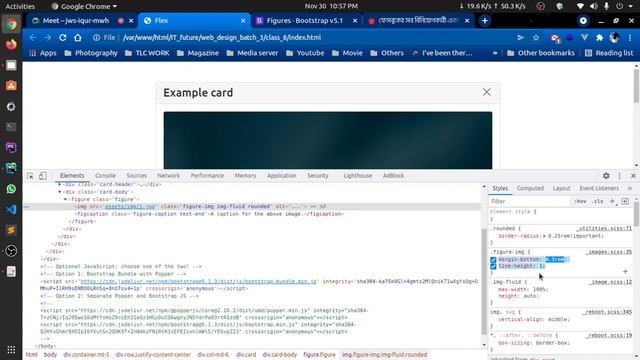Open the system menu arrow in the top bar
The width and height of the screenshot is (640, 360).
(631, 6)
